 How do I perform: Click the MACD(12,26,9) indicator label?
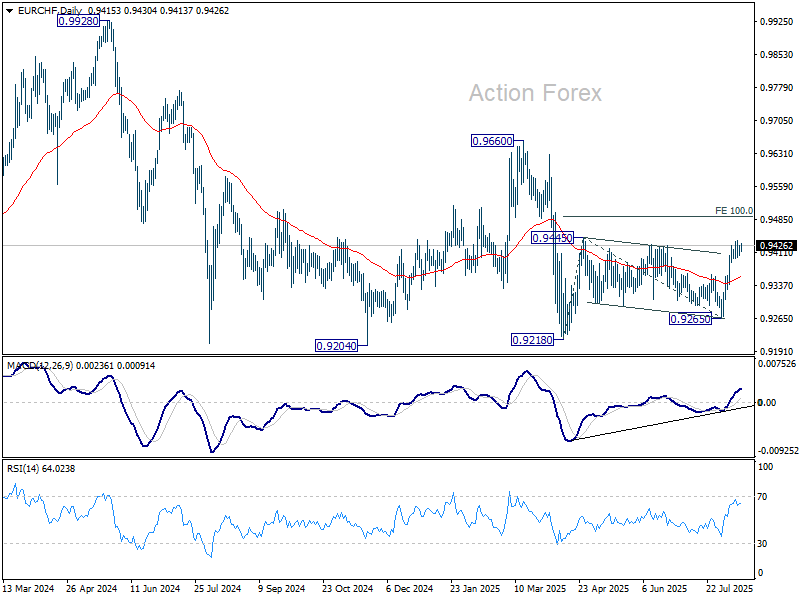[40, 366]
